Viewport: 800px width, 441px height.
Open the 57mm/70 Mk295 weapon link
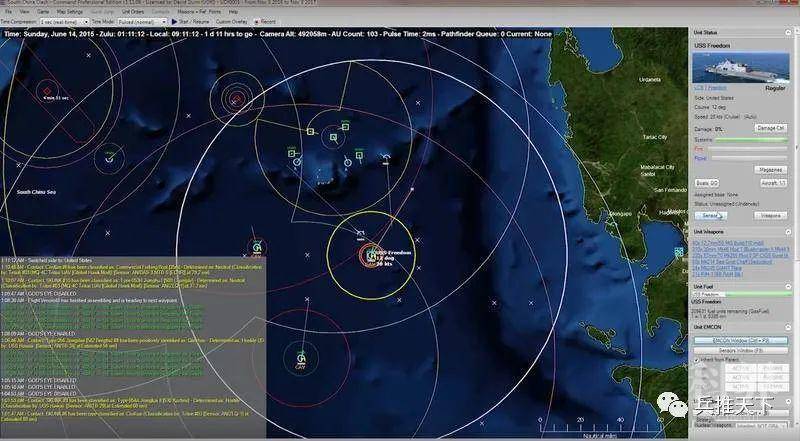[740, 255]
